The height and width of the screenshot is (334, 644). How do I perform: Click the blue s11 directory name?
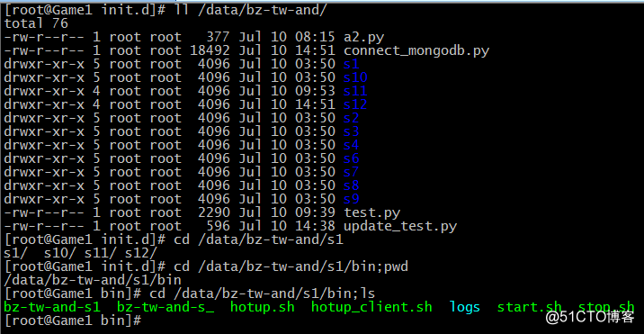(x=355, y=91)
